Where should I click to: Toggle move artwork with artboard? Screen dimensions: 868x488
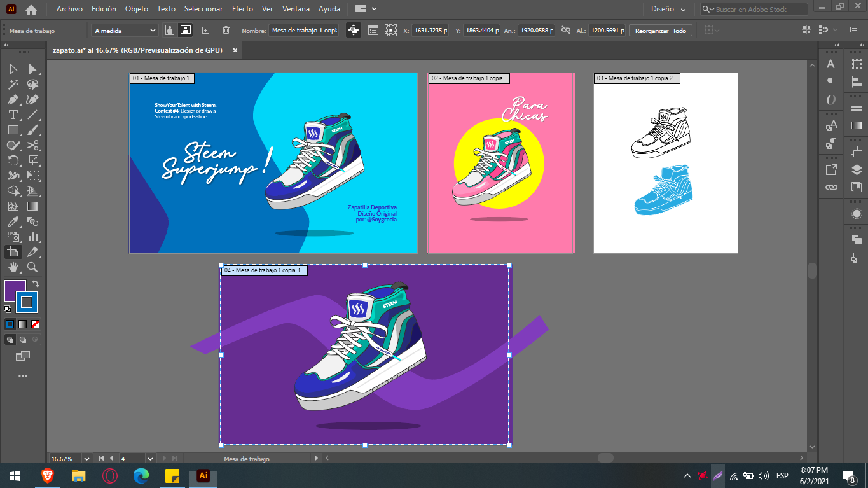tap(353, 30)
